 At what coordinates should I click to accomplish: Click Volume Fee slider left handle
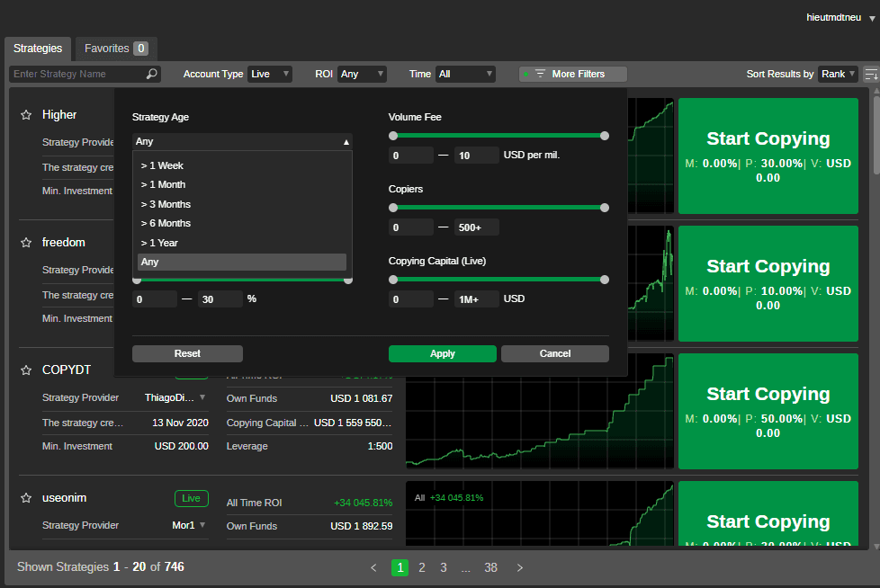[393, 136]
